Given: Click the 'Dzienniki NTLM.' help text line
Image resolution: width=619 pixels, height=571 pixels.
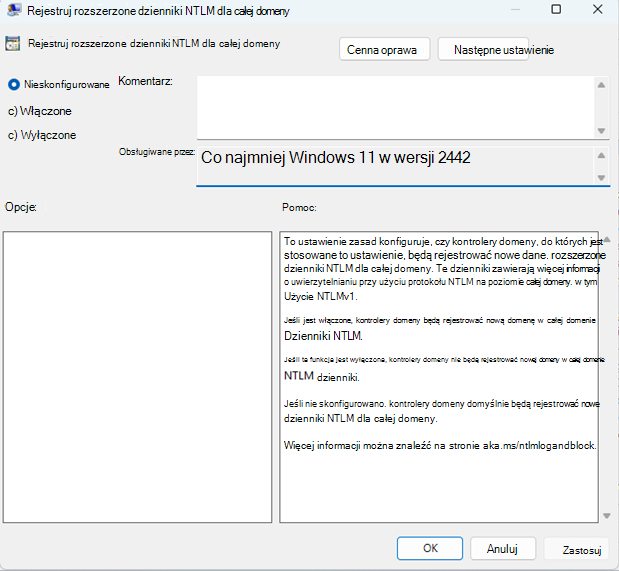Looking at the screenshot, I should pos(323,336).
